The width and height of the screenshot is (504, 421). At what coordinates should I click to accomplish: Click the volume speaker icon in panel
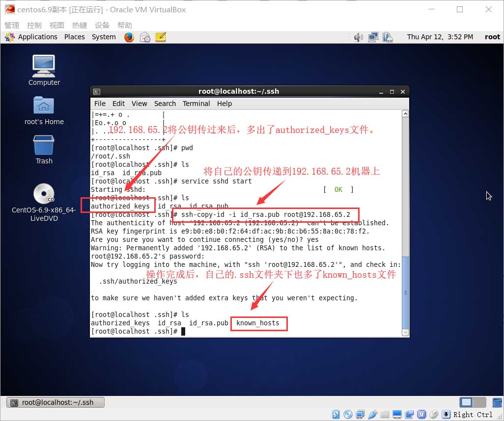(x=359, y=37)
